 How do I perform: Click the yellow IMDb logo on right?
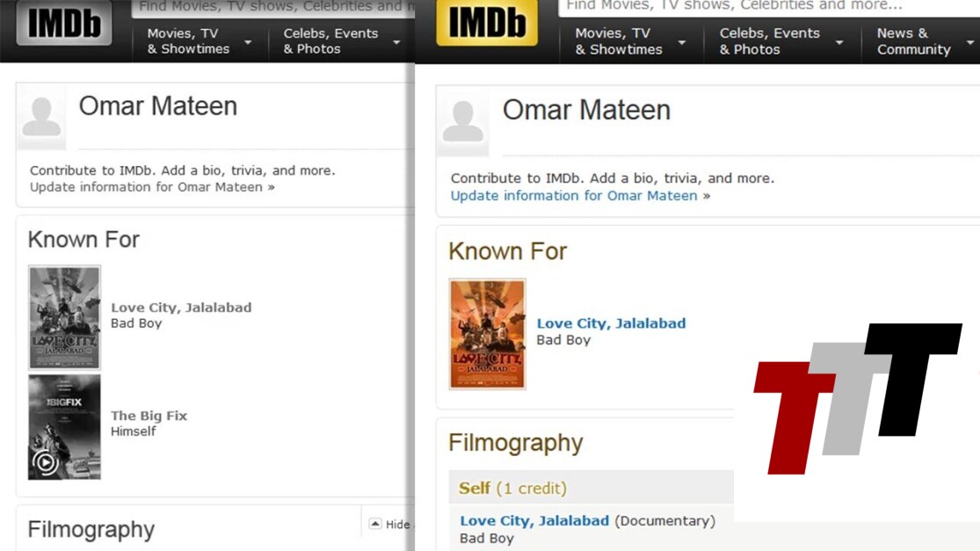point(487,23)
